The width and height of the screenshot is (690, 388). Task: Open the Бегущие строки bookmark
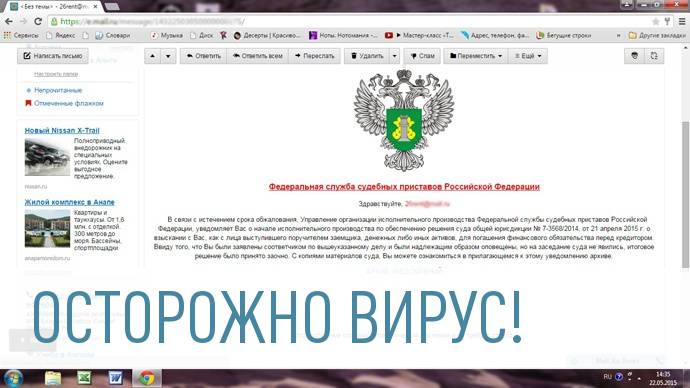click(x=564, y=35)
